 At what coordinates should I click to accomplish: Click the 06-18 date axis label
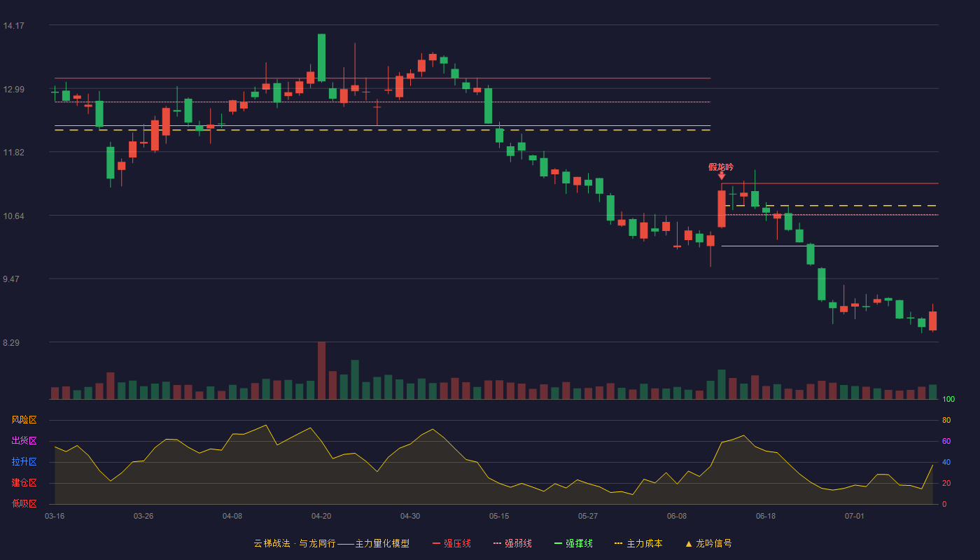[766, 516]
